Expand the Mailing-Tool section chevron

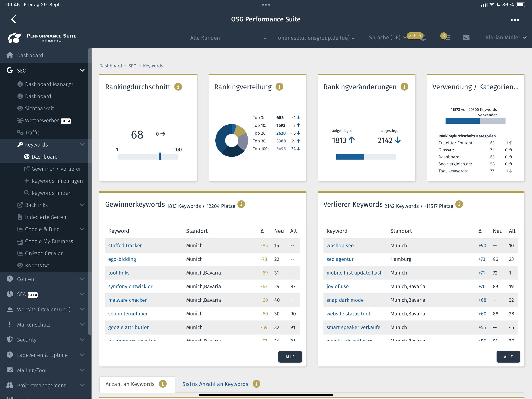[x=82, y=370]
